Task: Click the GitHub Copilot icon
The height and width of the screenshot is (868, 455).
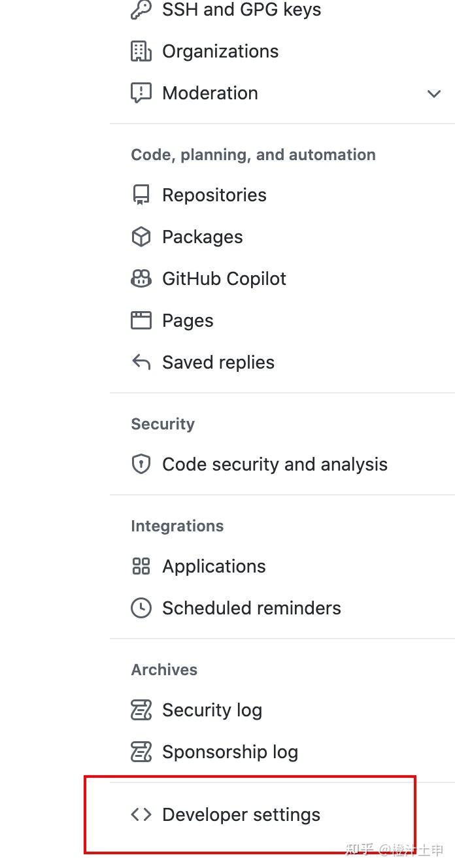Action: tap(141, 278)
